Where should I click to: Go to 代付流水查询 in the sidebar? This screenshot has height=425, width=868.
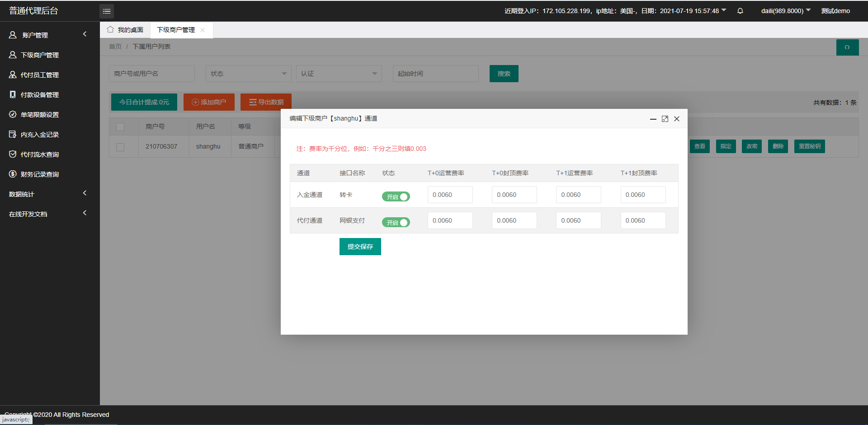coord(39,154)
